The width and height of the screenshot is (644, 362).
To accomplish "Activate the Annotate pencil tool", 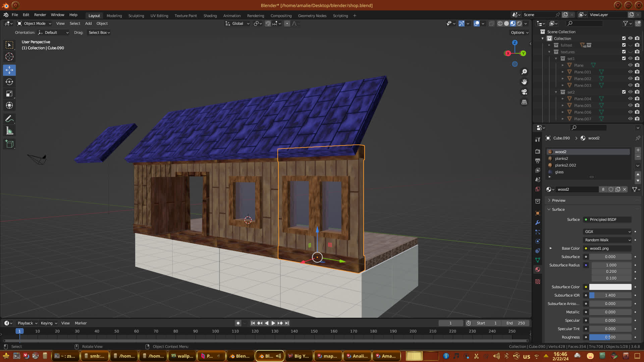I will (9, 119).
